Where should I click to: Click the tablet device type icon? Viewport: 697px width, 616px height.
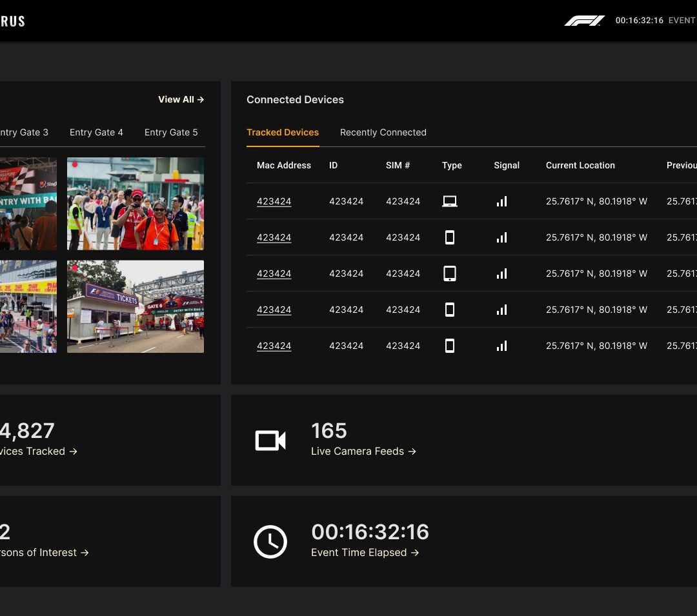[450, 273]
